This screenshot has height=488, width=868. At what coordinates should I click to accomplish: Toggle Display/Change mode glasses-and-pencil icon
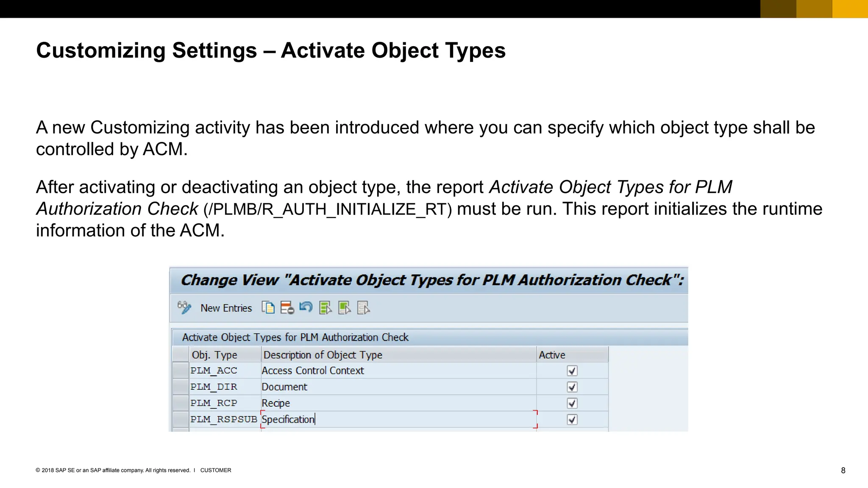184,308
